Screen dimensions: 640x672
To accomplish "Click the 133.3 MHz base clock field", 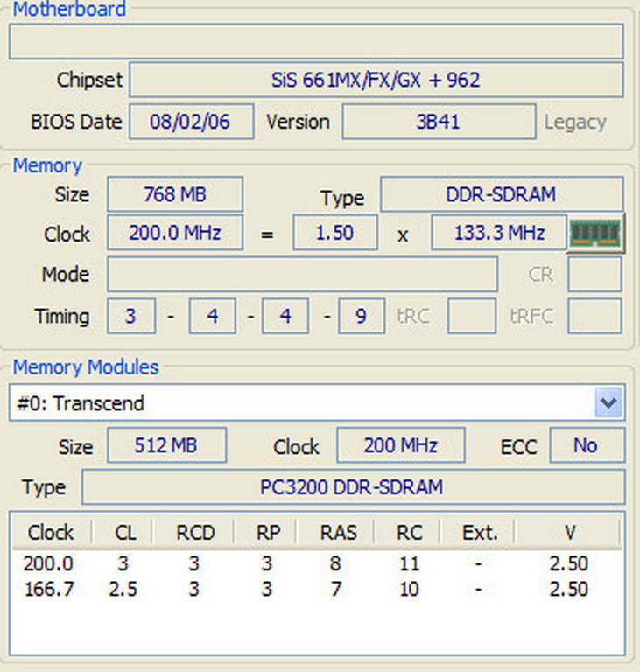I will pos(499,234).
